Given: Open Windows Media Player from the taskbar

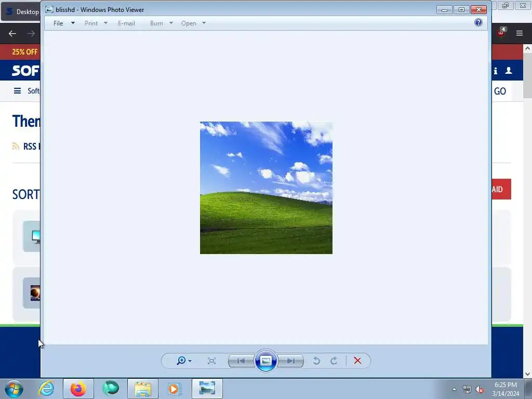Looking at the screenshot, I should [x=175, y=389].
